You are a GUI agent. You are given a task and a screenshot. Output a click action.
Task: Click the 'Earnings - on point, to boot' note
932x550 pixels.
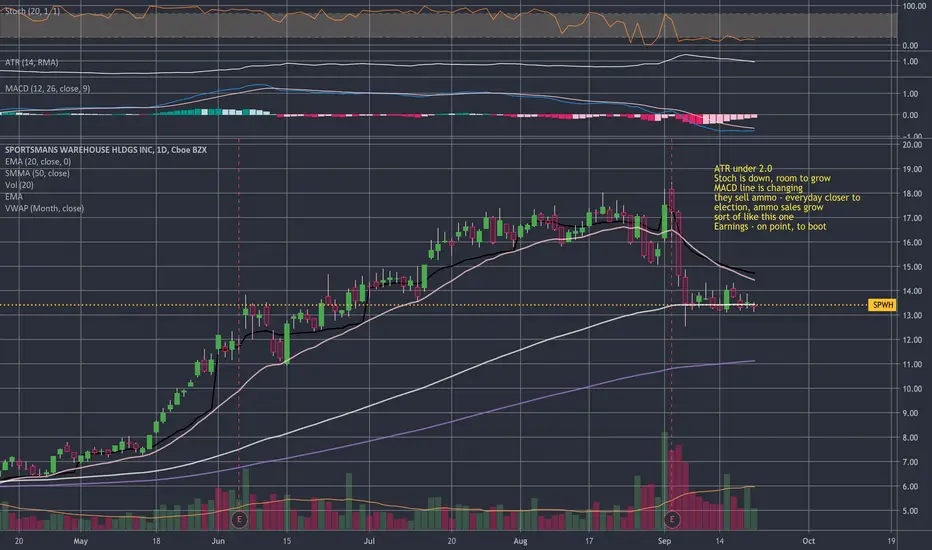tap(770, 227)
